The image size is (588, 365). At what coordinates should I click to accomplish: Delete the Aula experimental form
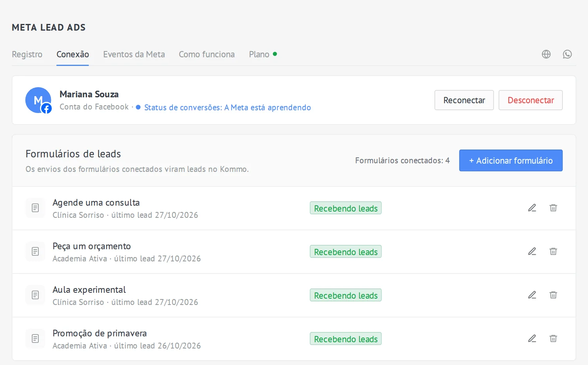pos(553,295)
